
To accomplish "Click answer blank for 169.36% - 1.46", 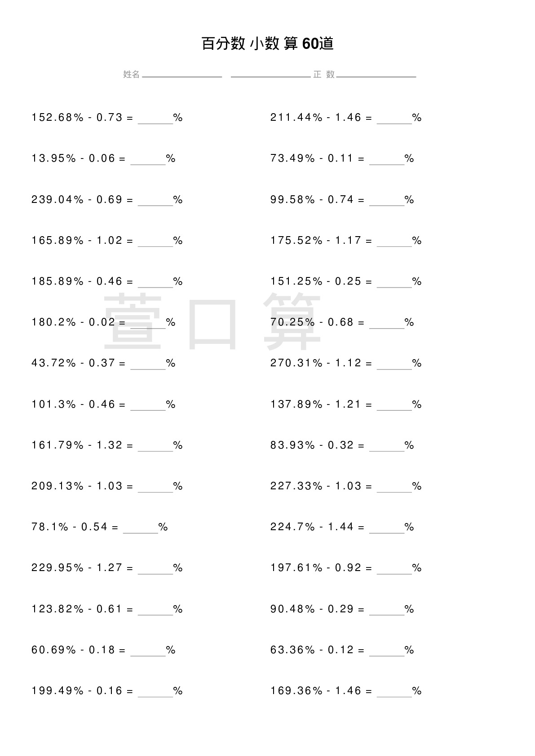I will point(394,692).
